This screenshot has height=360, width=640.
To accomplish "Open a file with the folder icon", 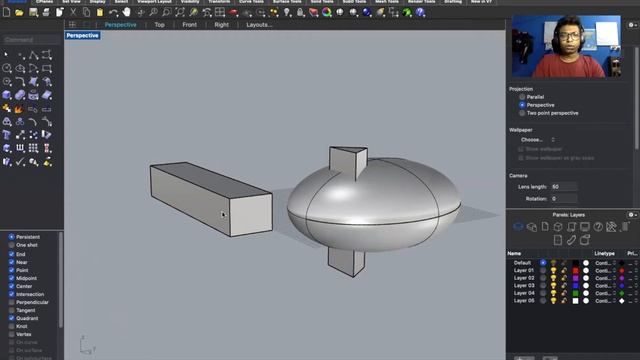I will click(19, 13).
